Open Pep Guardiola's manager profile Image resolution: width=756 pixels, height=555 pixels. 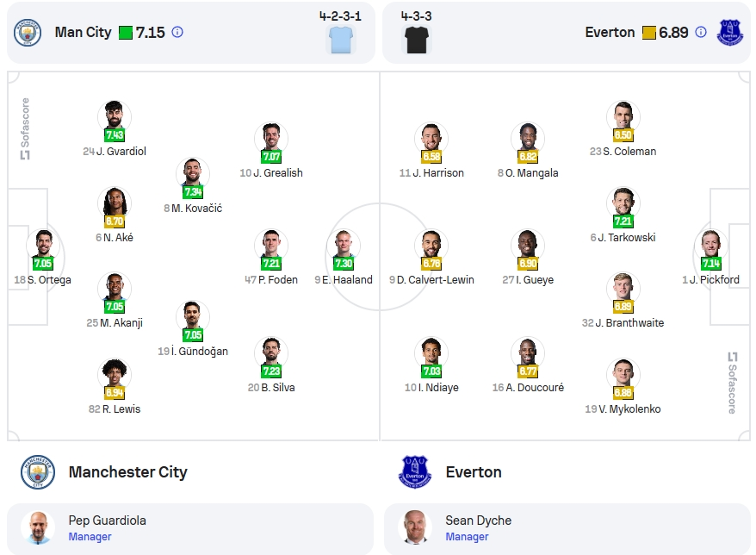tap(190, 528)
